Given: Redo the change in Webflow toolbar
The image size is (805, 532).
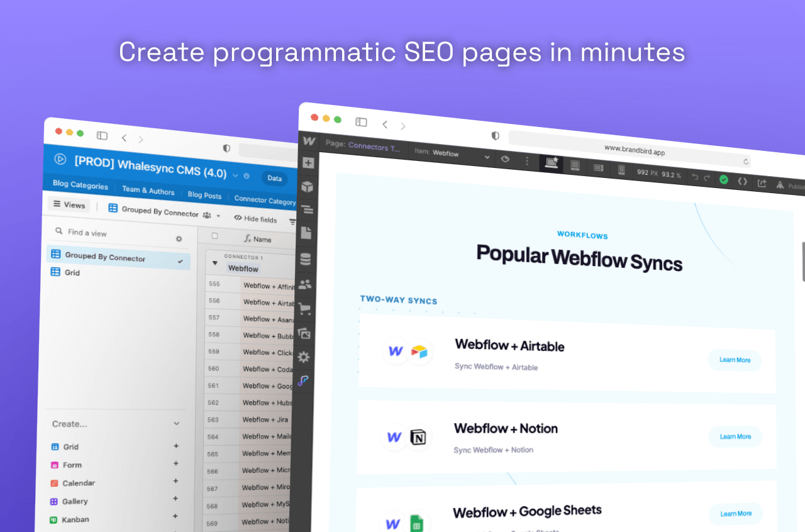Looking at the screenshot, I should pos(708,178).
